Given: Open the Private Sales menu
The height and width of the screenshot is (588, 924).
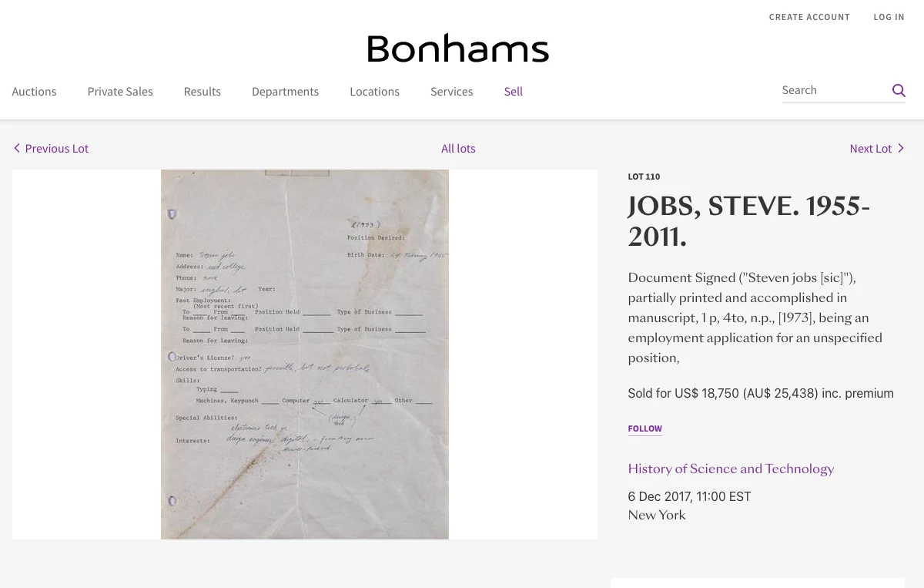Looking at the screenshot, I should [120, 92].
